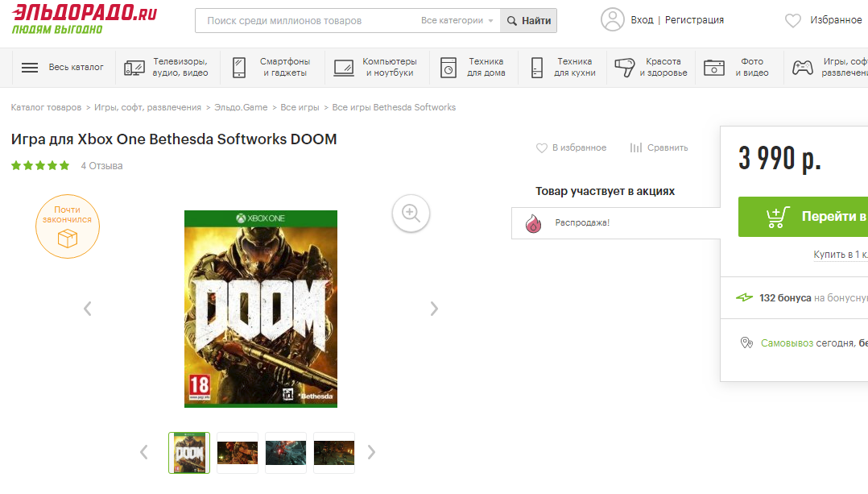Image resolution: width=868 pixels, height=494 pixels.
Task: Toggle 'В избранное' for this product
Action: (572, 147)
